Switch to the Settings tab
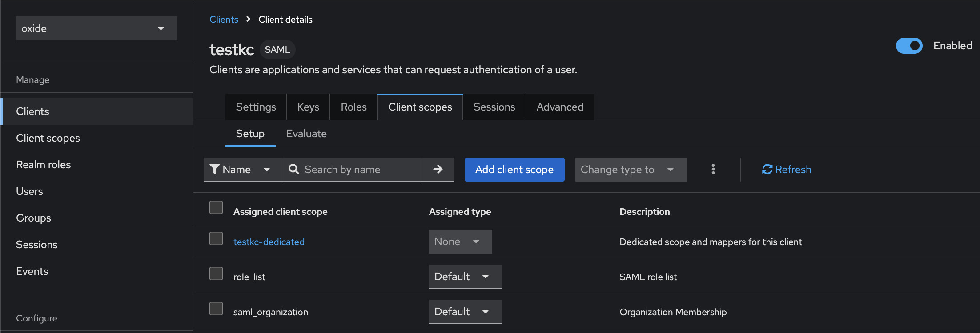Image resolution: width=980 pixels, height=333 pixels. (256, 107)
